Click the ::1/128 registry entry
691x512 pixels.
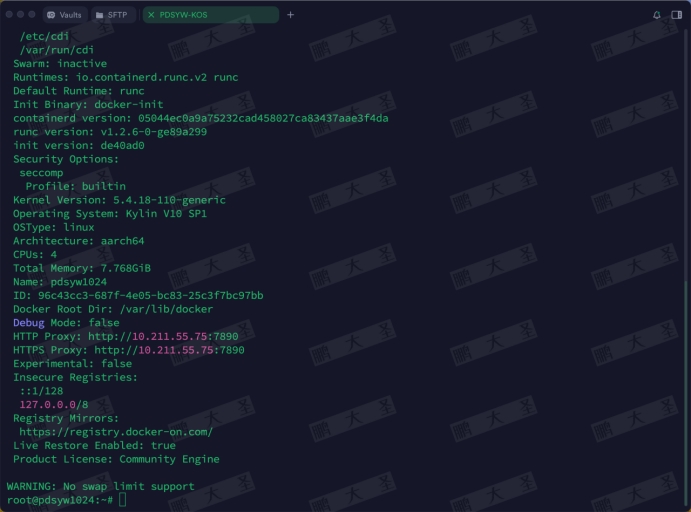(x=41, y=391)
